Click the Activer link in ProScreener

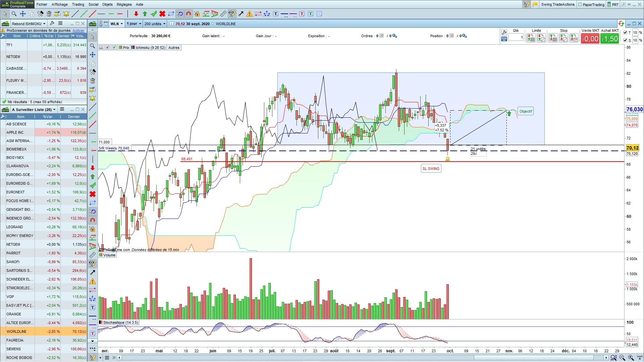point(78,31)
